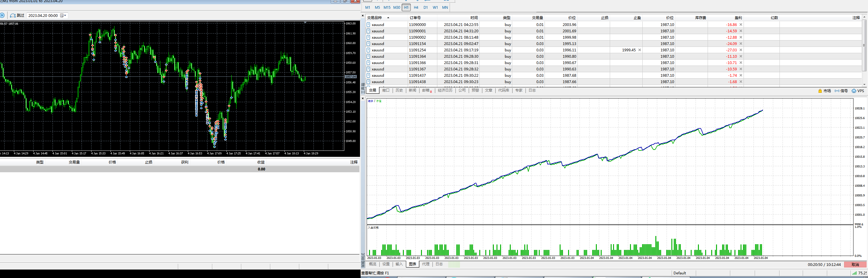Remove the 1999.45 take-profit on order 11091254
The width and height of the screenshot is (868, 278).
[640, 50]
